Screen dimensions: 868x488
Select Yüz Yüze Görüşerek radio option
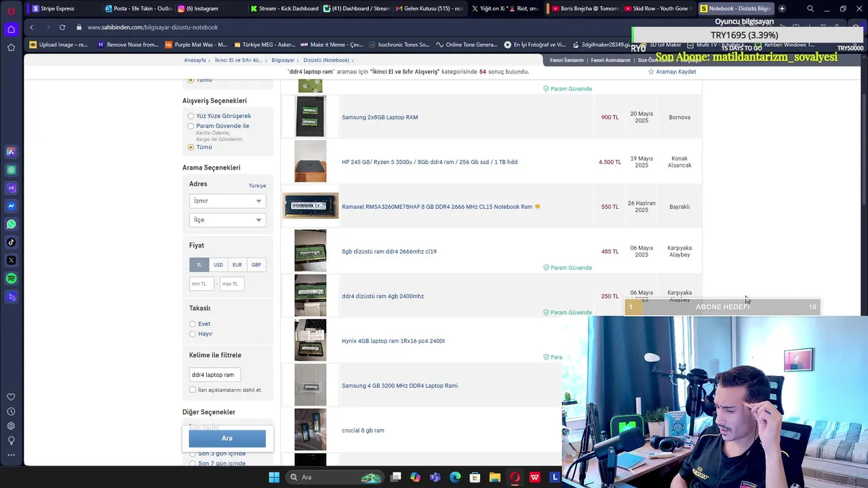(x=191, y=116)
